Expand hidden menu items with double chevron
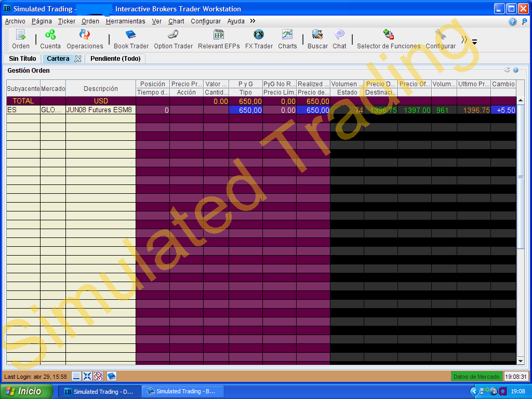Image resolution: width=532 pixels, height=399 pixels. tap(252, 21)
